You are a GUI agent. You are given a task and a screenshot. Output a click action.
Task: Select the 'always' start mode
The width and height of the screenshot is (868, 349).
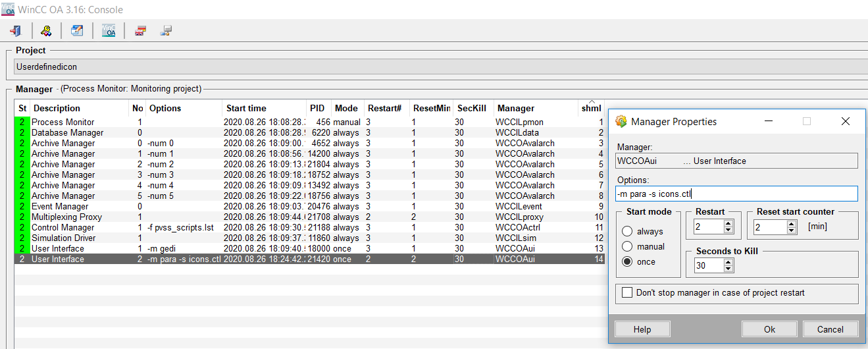pyautogui.click(x=628, y=232)
